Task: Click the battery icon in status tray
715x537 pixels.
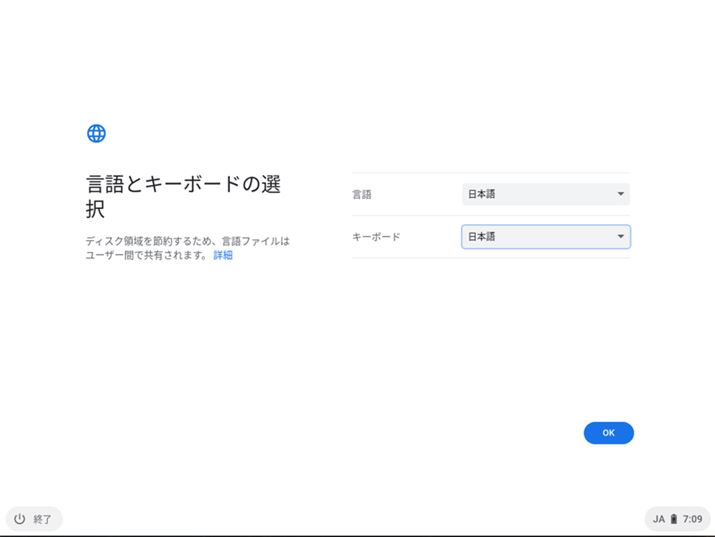Action: (x=674, y=519)
